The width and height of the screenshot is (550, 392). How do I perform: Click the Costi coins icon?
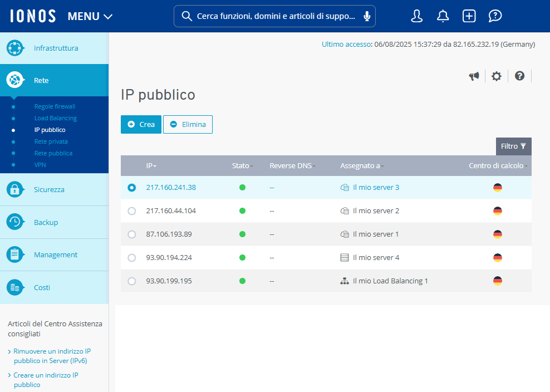coord(15,287)
